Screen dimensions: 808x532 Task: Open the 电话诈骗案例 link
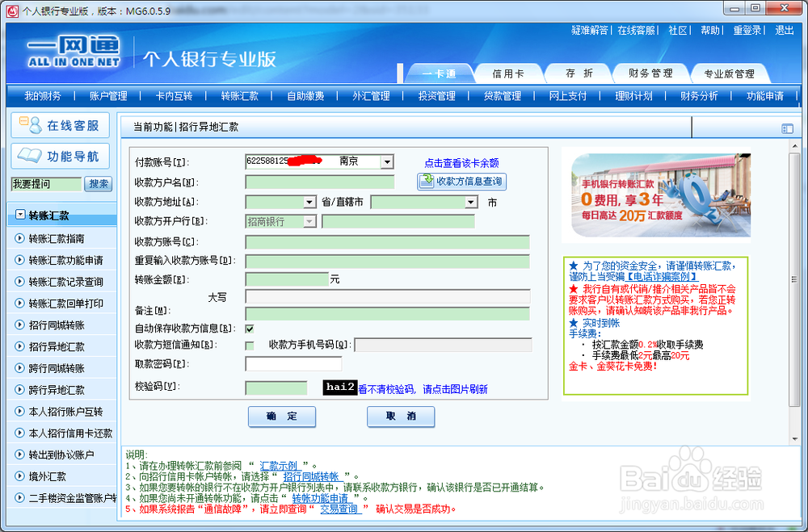(x=662, y=277)
